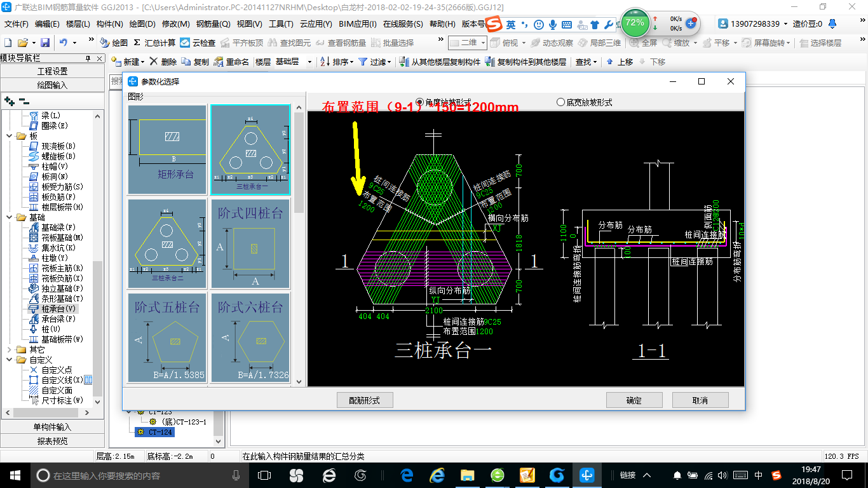Image resolution: width=868 pixels, height=488 pixels.
Task: Collapse the 板 tree folder
Action: coord(9,136)
